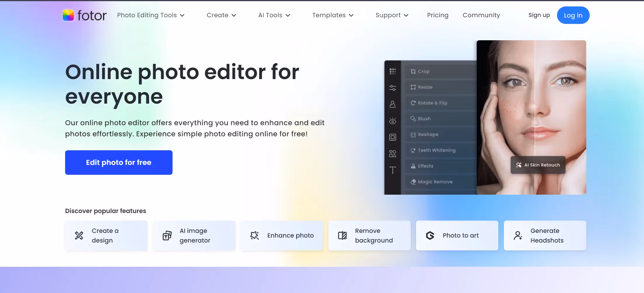Click the Rotate & Flip label

click(x=432, y=103)
